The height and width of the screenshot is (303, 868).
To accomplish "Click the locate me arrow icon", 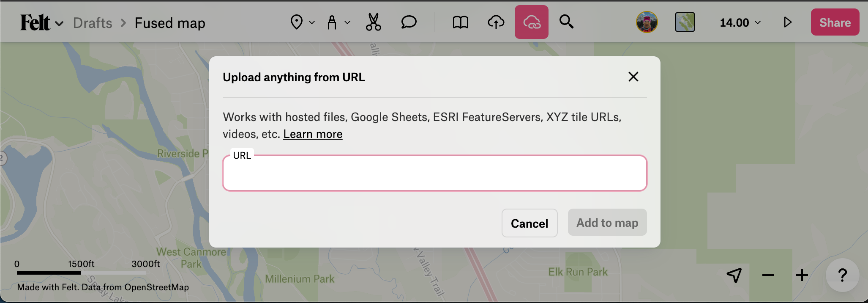I will coord(734,275).
